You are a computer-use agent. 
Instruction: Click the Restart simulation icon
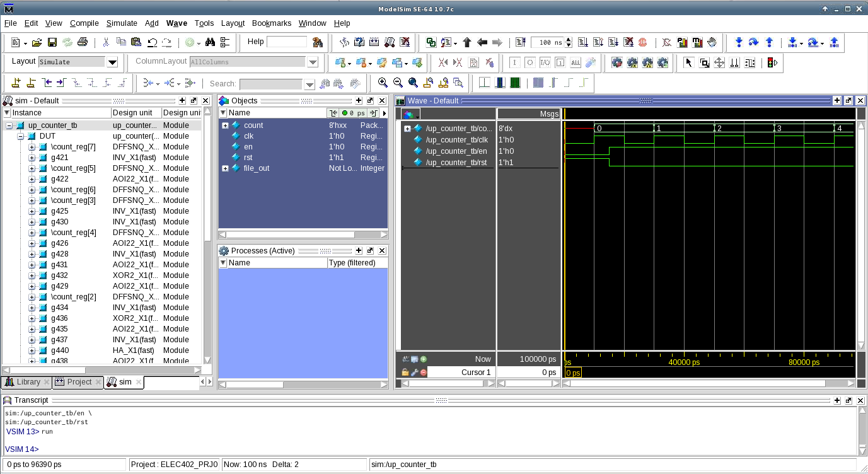tap(521, 42)
